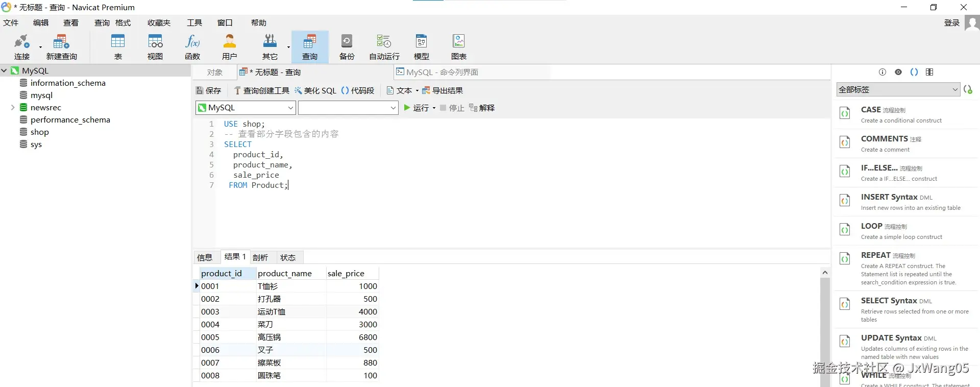Click the Login (登录) link
Image resolution: width=980 pixels, height=387 pixels.
951,22
